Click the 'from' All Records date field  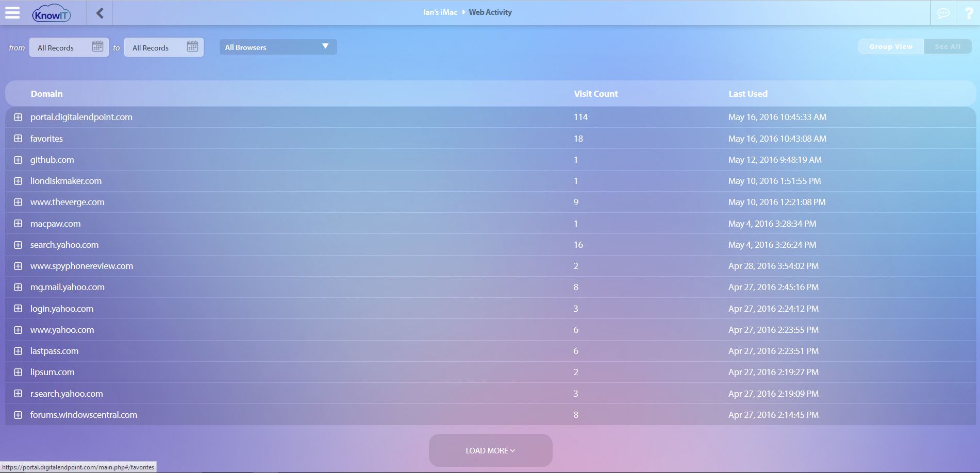pyautogui.click(x=69, y=47)
